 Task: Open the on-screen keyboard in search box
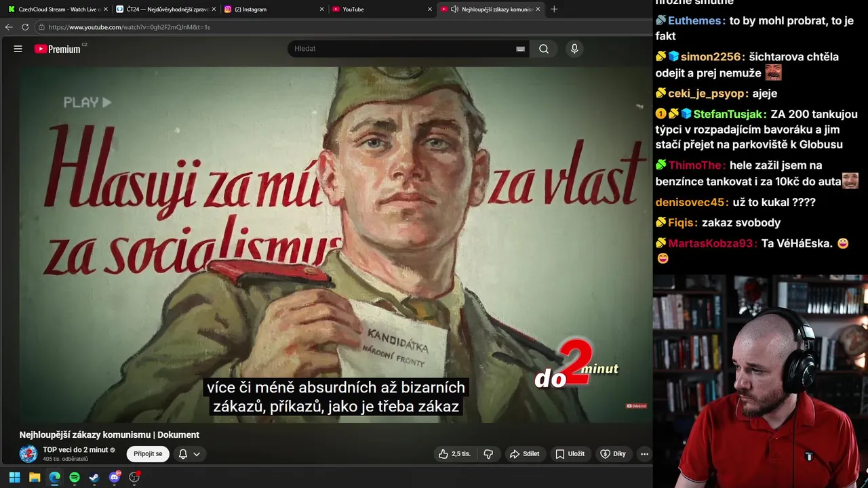(x=520, y=49)
